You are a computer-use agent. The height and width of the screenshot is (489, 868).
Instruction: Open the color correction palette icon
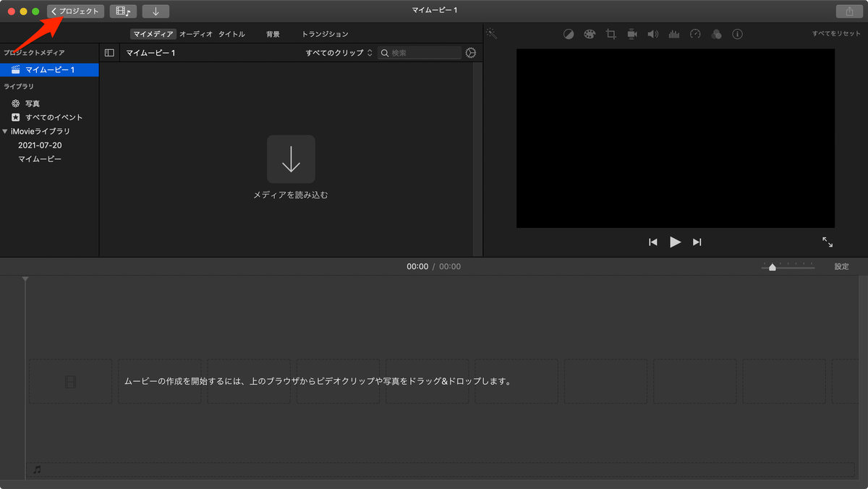[590, 34]
